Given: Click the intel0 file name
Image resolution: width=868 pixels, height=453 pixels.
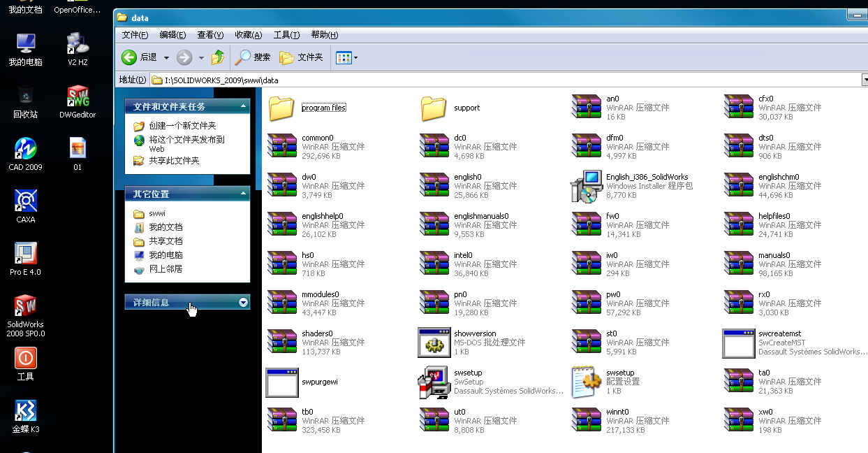Looking at the screenshot, I should point(463,255).
